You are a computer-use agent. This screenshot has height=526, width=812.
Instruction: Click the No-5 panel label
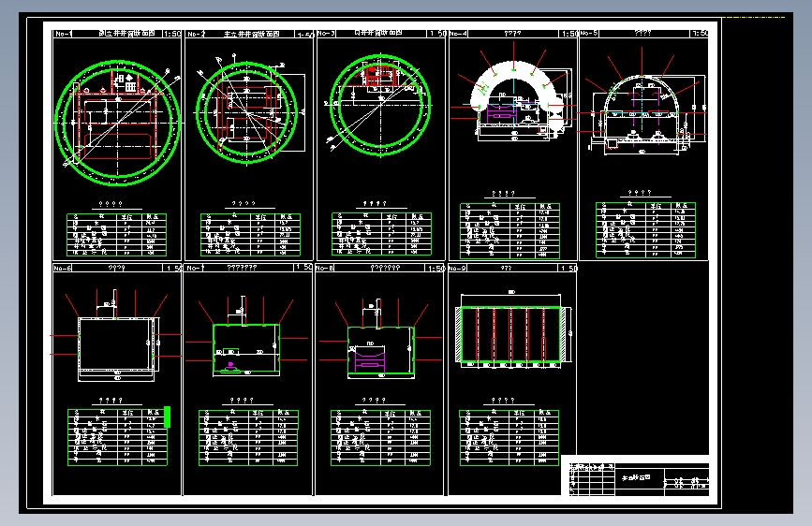[589, 33]
